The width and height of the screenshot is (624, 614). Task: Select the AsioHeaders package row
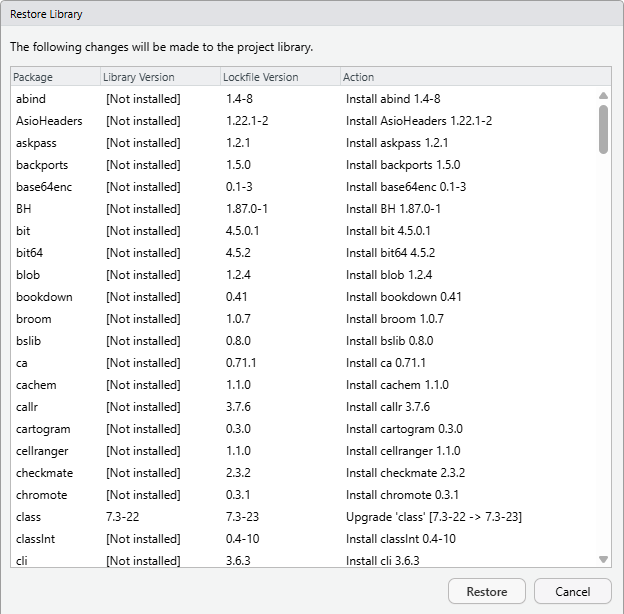49,121
